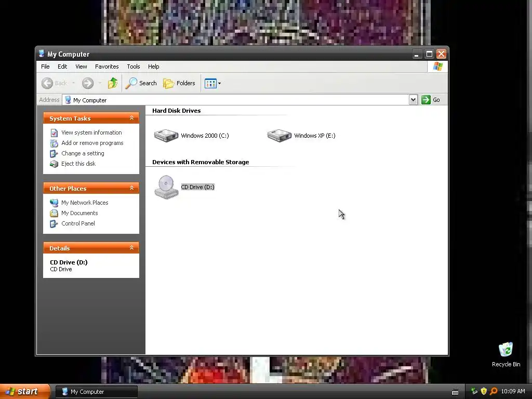Open the Favorites menu

pyautogui.click(x=107, y=66)
